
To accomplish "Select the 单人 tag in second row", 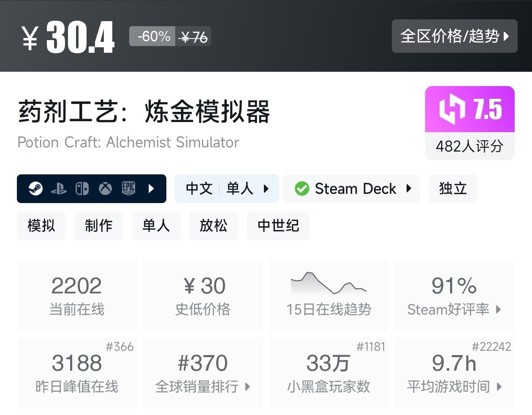I will coord(156,226).
